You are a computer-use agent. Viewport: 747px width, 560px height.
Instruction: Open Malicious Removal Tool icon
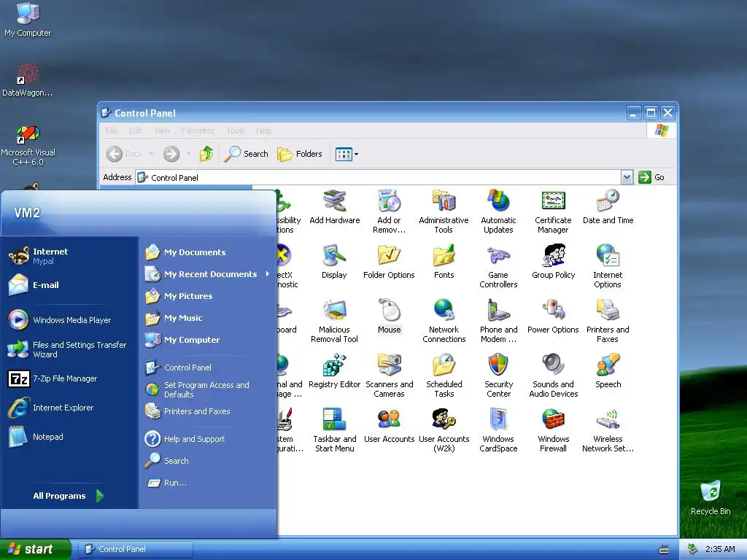click(x=334, y=322)
